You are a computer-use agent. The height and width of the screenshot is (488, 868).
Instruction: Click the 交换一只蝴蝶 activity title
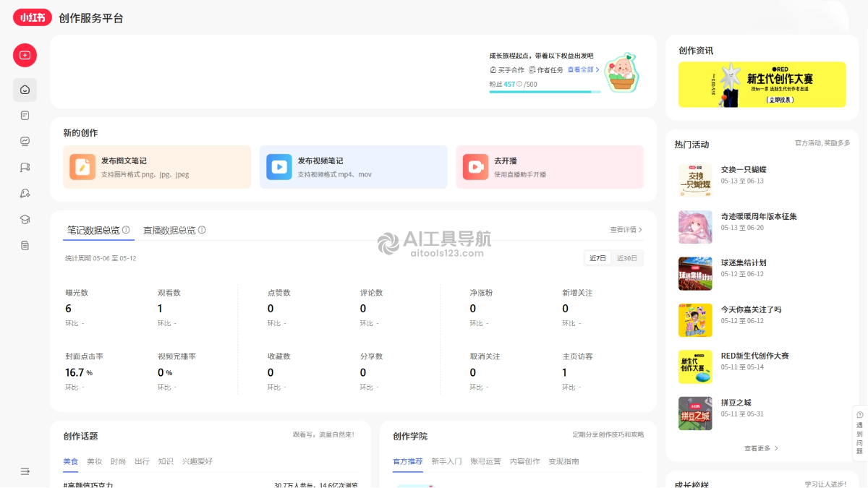click(744, 170)
